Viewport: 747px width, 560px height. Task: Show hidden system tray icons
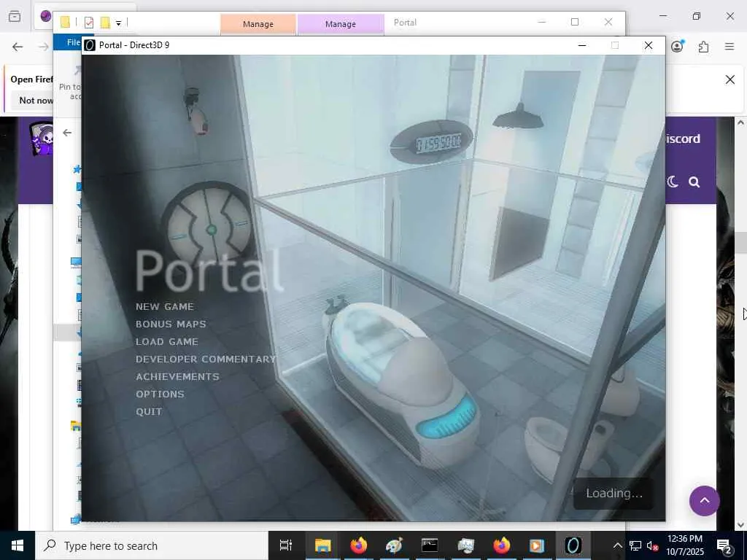617,545
